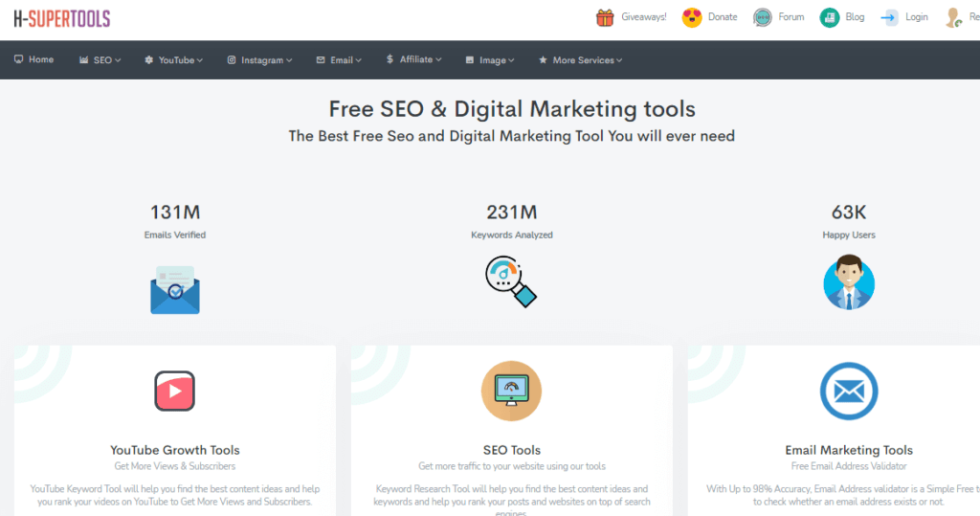Image resolution: width=980 pixels, height=516 pixels.
Task: Open the Instagram dropdown menu
Action: point(260,60)
